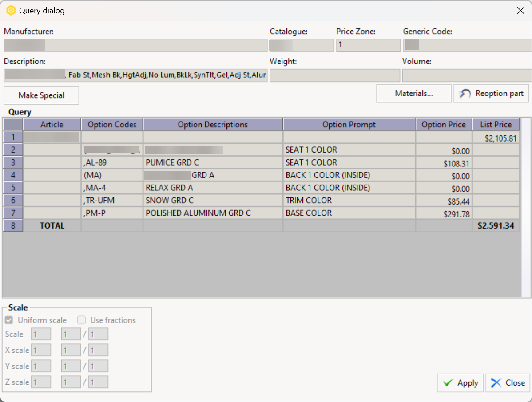Click the Generic Code field
Viewport: 532px width, 402px height.
point(467,45)
